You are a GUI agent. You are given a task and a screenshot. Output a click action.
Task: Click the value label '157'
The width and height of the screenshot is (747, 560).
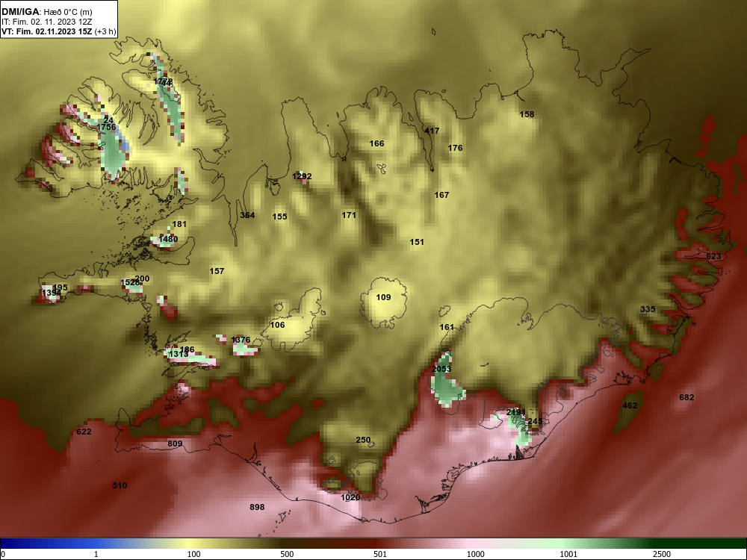pyautogui.click(x=217, y=271)
